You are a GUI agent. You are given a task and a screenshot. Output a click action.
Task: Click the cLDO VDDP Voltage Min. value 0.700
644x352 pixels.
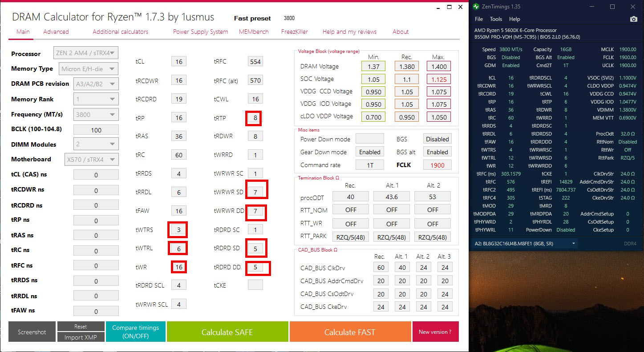[373, 117]
